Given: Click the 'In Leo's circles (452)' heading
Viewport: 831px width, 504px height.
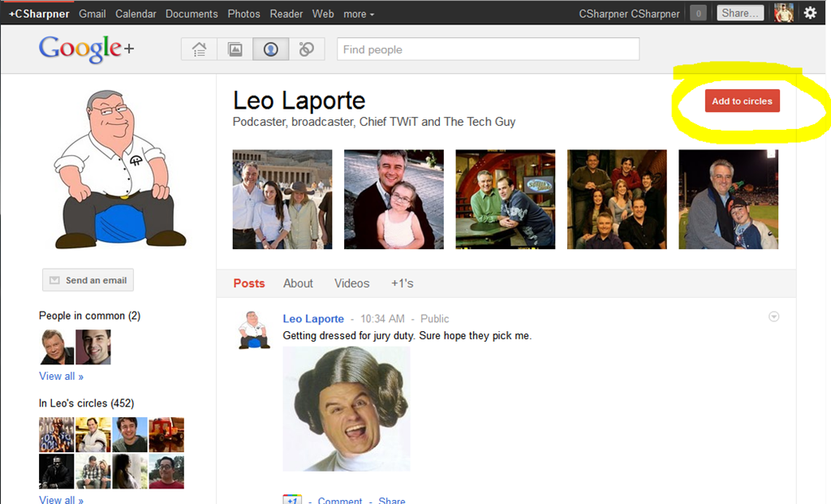Looking at the screenshot, I should 86,403.
